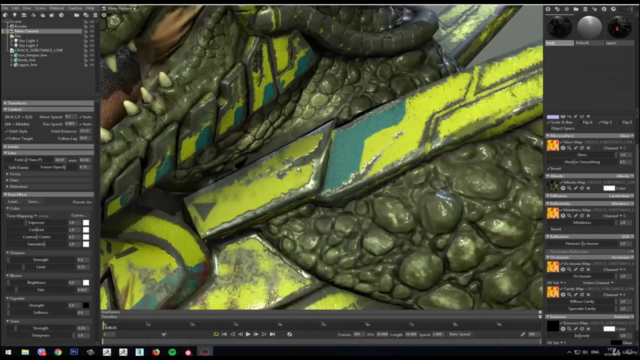
Task: Select Main Camera in scene tree
Action: pyautogui.click(x=27, y=31)
